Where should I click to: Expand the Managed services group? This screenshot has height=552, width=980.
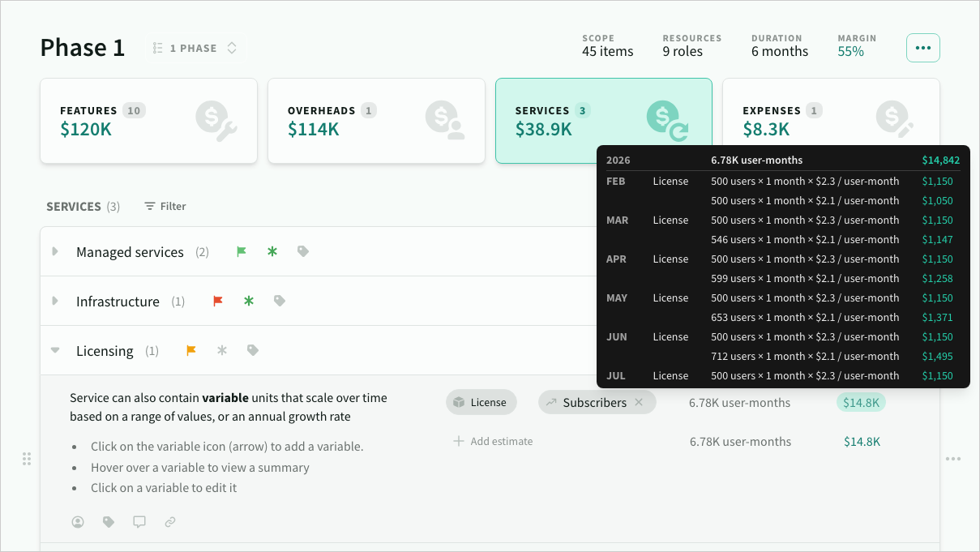pos(55,251)
